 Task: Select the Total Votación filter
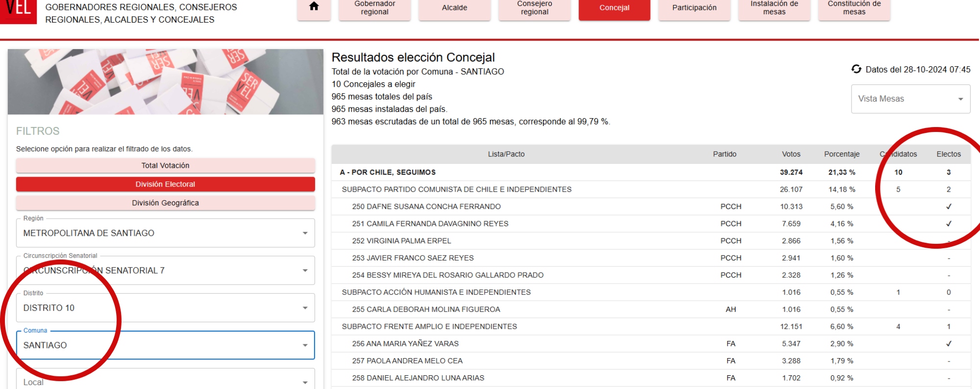(165, 166)
